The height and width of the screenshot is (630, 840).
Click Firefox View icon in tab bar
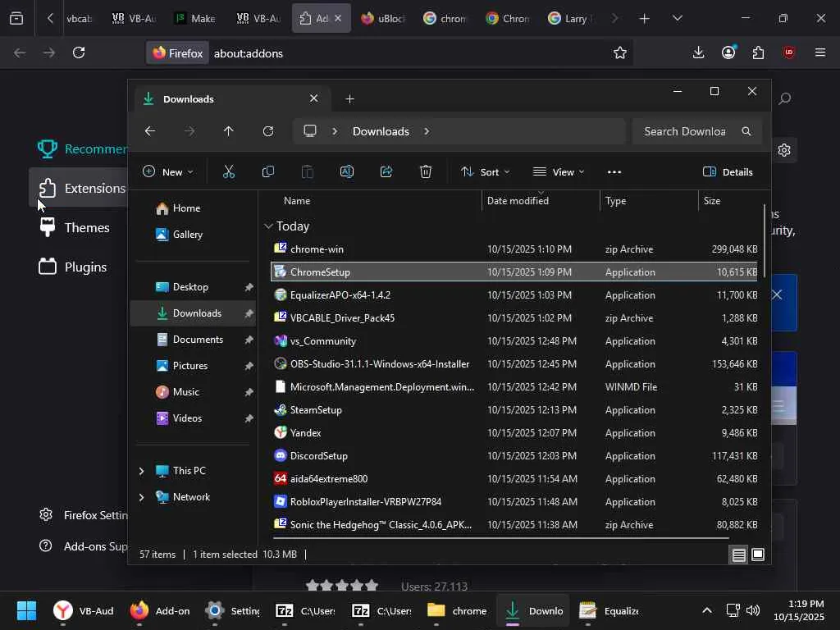pyautogui.click(x=16, y=18)
